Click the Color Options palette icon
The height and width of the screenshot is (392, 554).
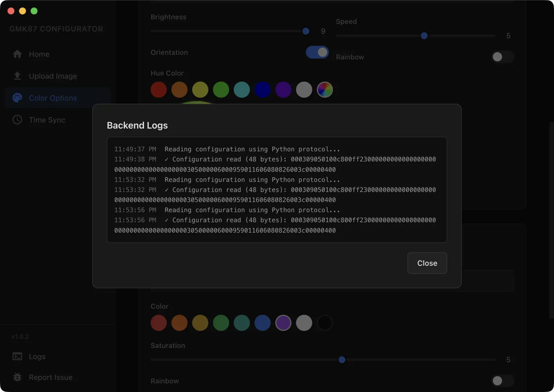pos(17,98)
